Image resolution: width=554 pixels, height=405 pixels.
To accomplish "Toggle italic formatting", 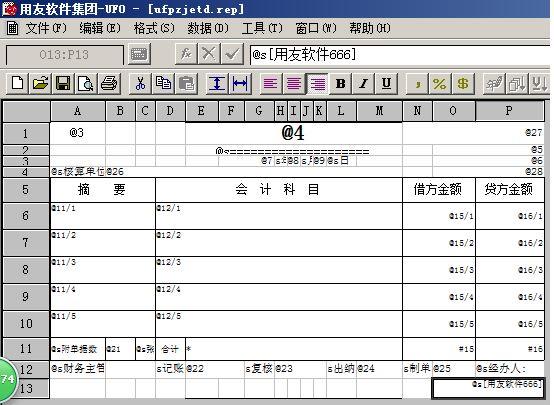I will pos(364,84).
